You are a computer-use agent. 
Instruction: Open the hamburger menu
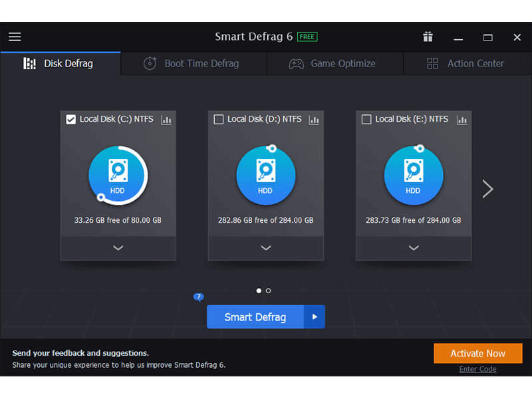pyautogui.click(x=14, y=37)
